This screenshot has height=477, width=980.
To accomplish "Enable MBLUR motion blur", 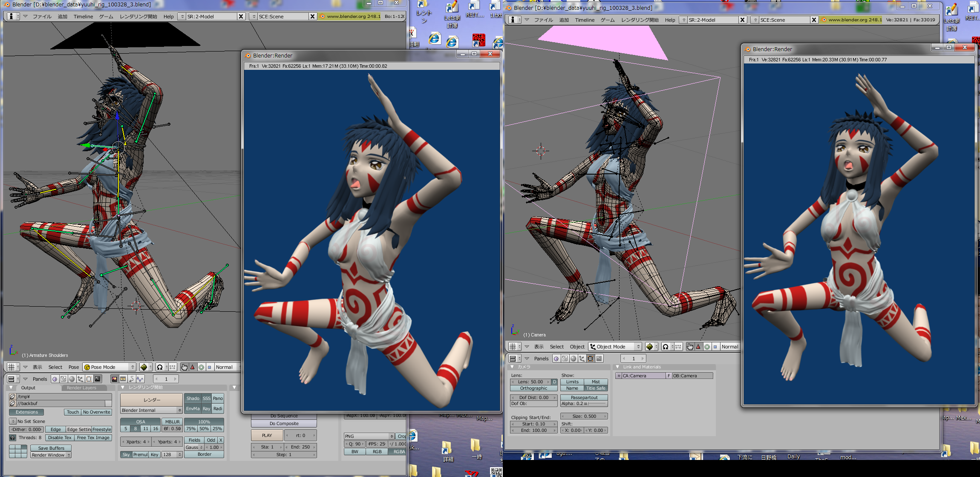I will tap(172, 422).
